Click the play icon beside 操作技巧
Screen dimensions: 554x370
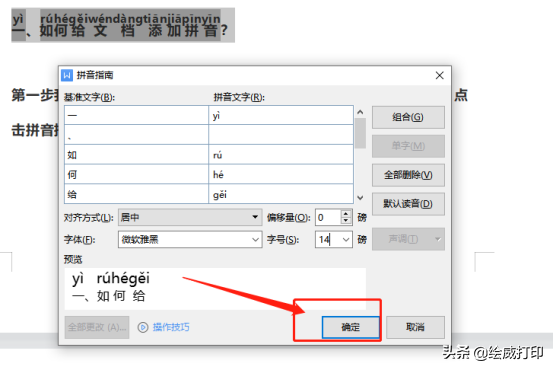(143, 327)
